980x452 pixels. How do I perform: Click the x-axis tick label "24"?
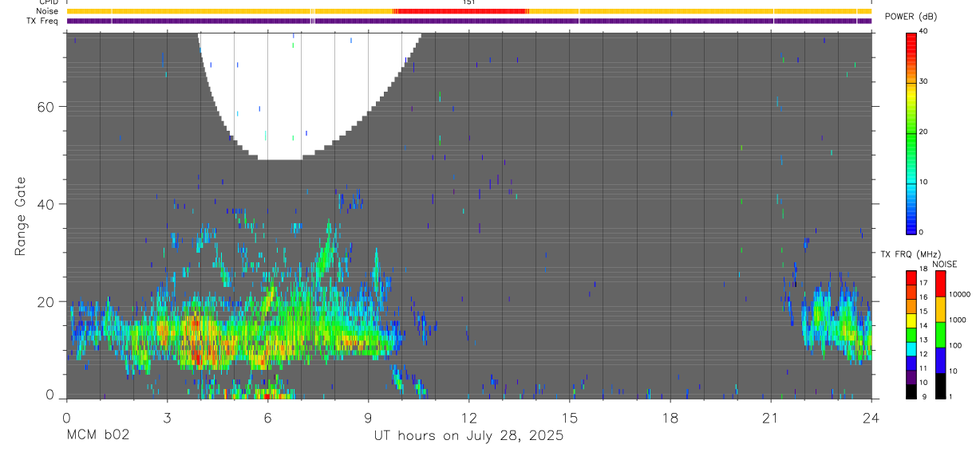point(871,418)
